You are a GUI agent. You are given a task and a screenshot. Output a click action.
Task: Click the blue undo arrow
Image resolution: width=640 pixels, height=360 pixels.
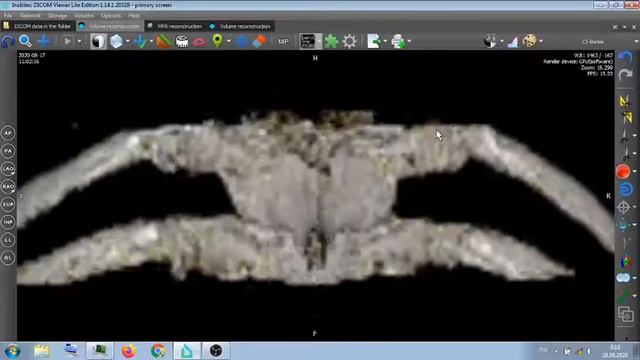click(625, 57)
